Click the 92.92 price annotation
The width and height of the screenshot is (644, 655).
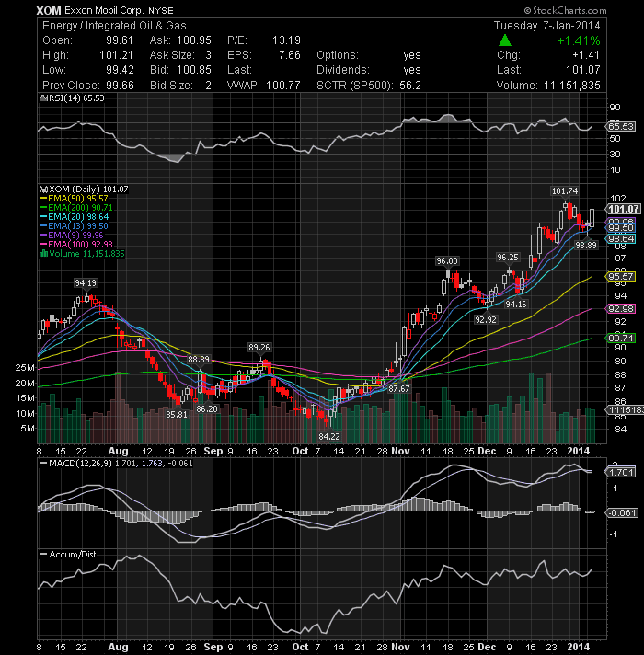[x=485, y=319]
